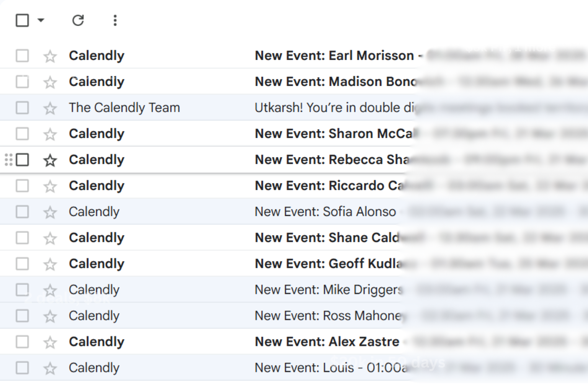Star the Earl Morisson event email
This screenshot has width=588, height=392.
coord(50,56)
